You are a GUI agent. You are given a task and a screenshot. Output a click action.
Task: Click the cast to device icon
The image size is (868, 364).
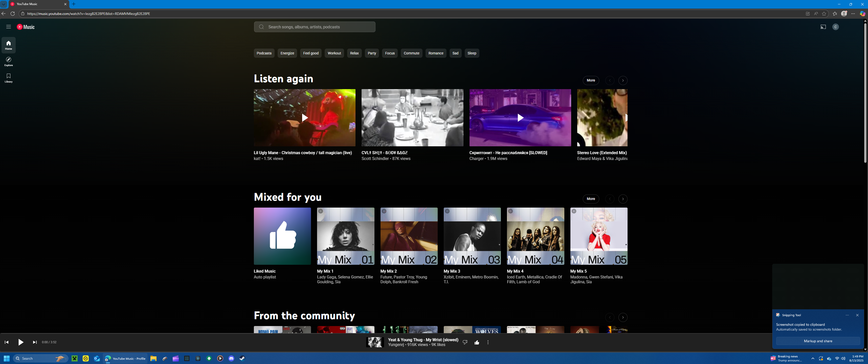click(823, 27)
